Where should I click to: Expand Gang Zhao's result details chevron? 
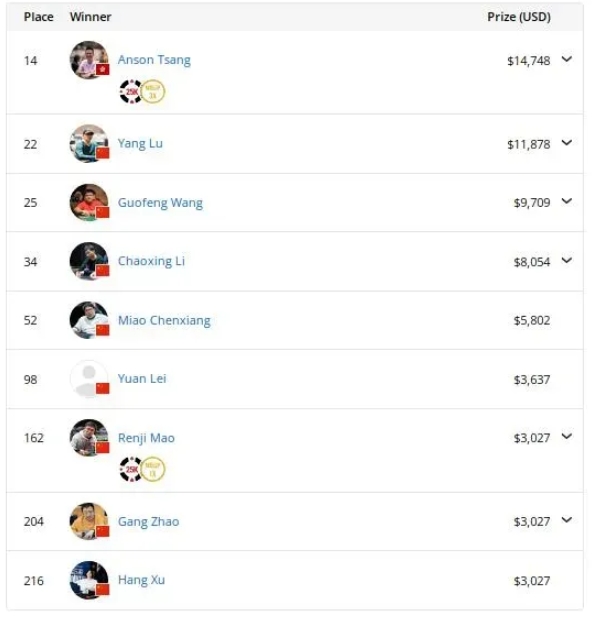coord(567,520)
